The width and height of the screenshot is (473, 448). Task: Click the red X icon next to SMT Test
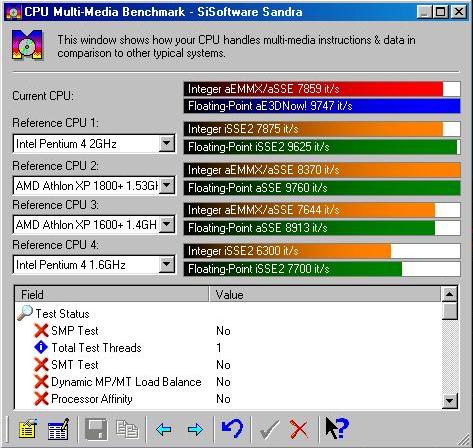click(41, 365)
